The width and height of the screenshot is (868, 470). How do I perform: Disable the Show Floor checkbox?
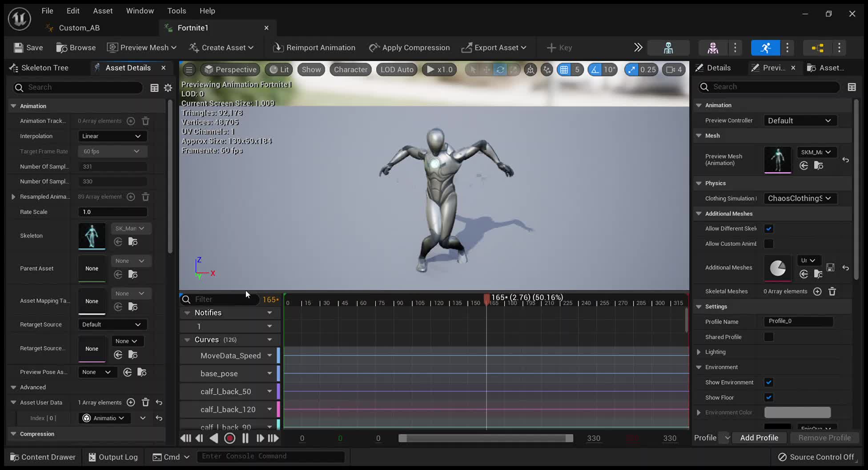pos(768,397)
